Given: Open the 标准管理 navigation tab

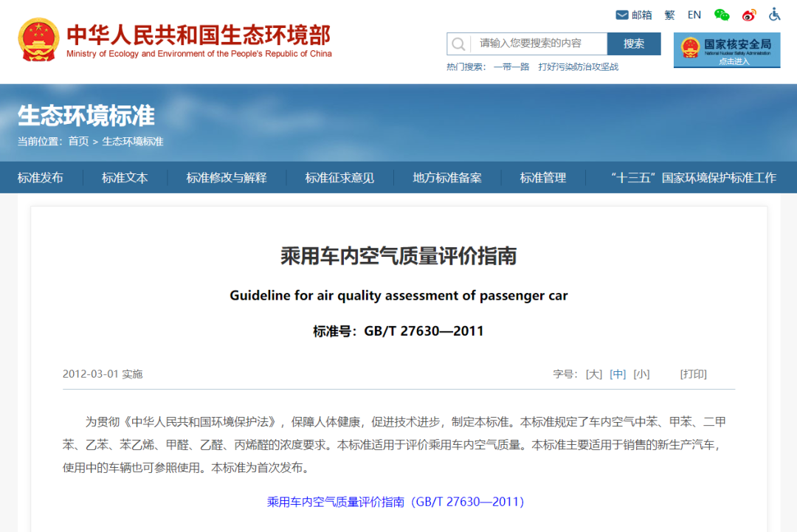Looking at the screenshot, I should pyautogui.click(x=543, y=177).
